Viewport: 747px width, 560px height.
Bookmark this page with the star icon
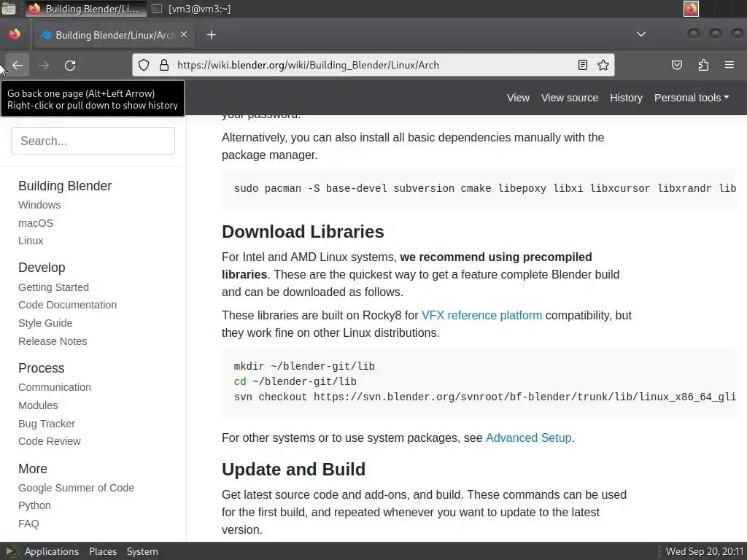pos(603,65)
